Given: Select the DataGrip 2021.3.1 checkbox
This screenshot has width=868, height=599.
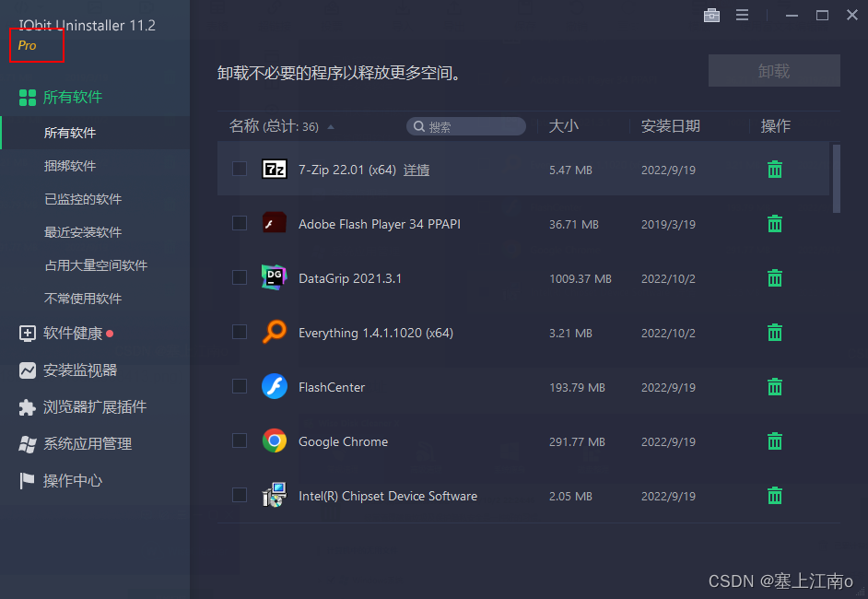Looking at the screenshot, I should (240, 277).
